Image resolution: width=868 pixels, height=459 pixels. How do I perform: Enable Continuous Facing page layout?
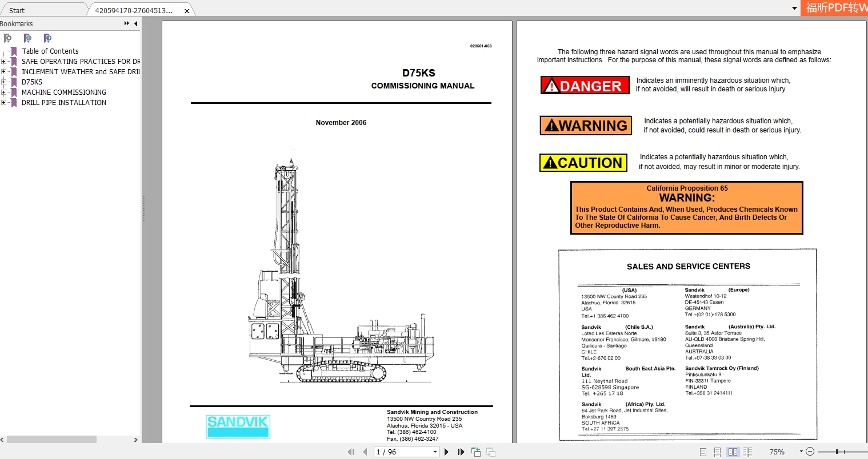click(x=747, y=452)
